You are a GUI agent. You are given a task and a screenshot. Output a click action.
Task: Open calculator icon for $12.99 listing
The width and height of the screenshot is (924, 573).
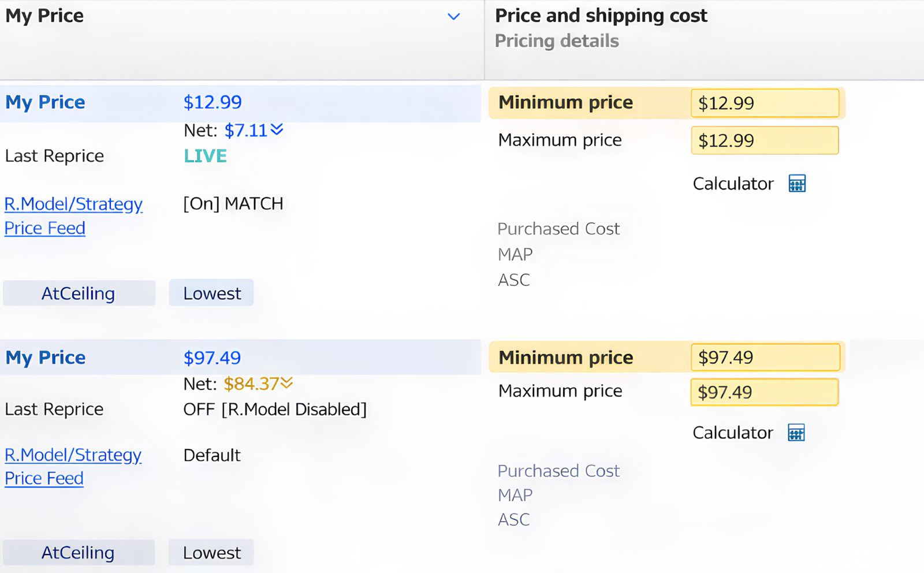pos(797,184)
